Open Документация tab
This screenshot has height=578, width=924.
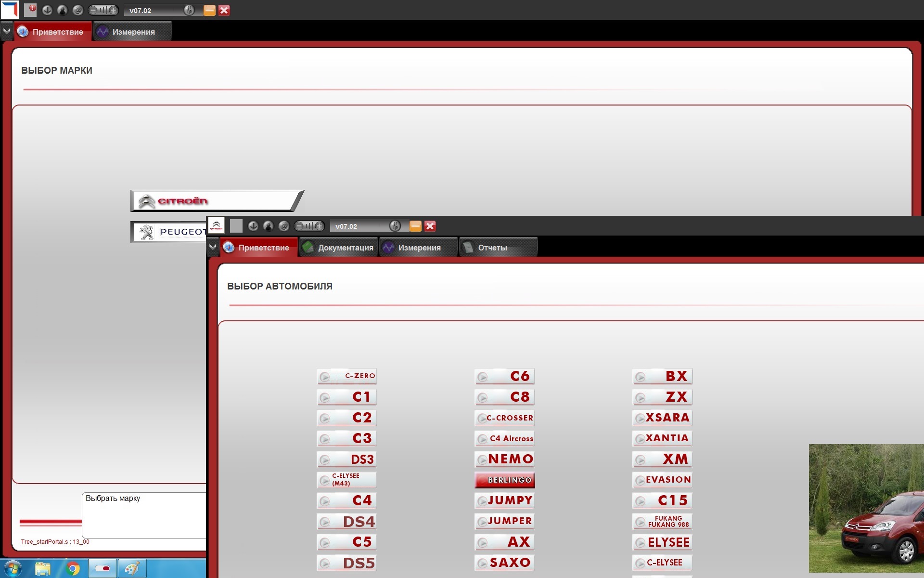(x=338, y=248)
